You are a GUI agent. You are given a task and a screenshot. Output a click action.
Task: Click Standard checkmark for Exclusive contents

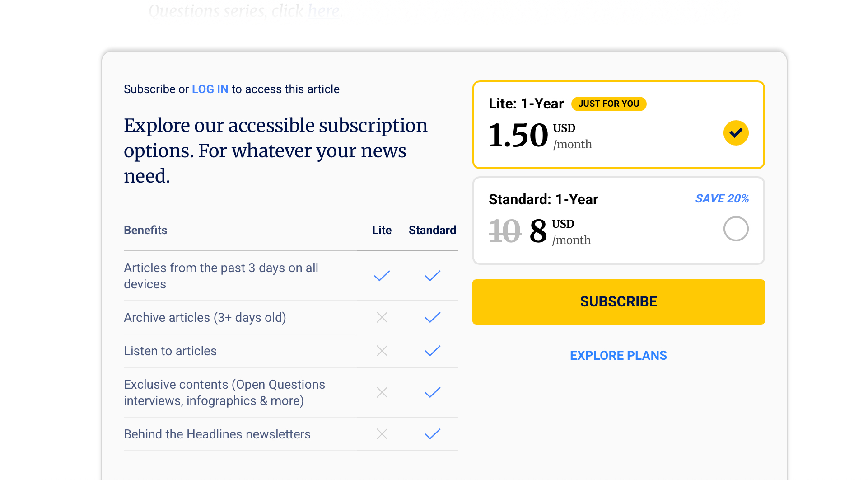click(432, 392)
